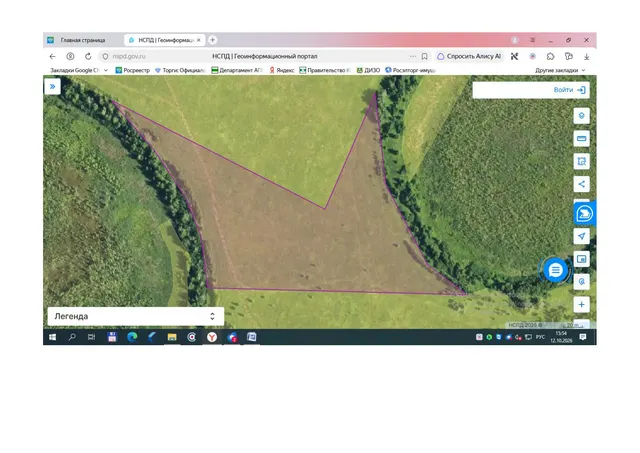This screenshot has width=640, height=453.
Task: Switch the РУС input language
Action: [x=540, y=337]
